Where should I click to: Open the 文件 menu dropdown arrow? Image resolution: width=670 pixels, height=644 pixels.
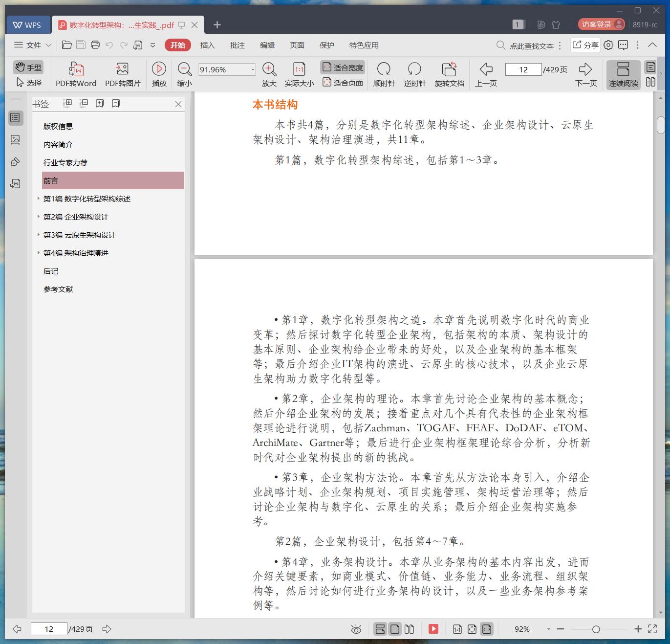click(48, 45)
